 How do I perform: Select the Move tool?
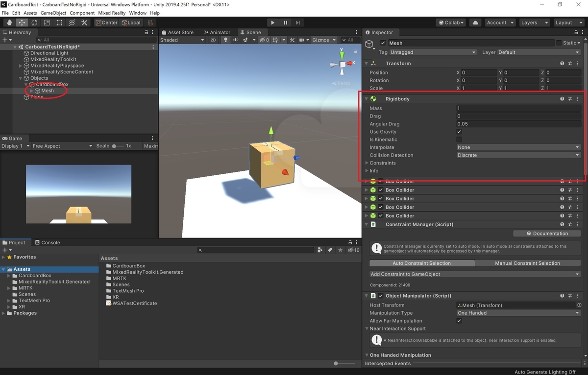point(22,23)
